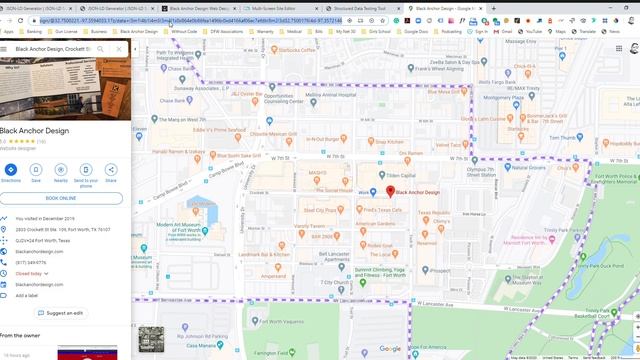
Task: Switch to the Multi-Screen Site Editor tab
Action: [x=280, y=8]
